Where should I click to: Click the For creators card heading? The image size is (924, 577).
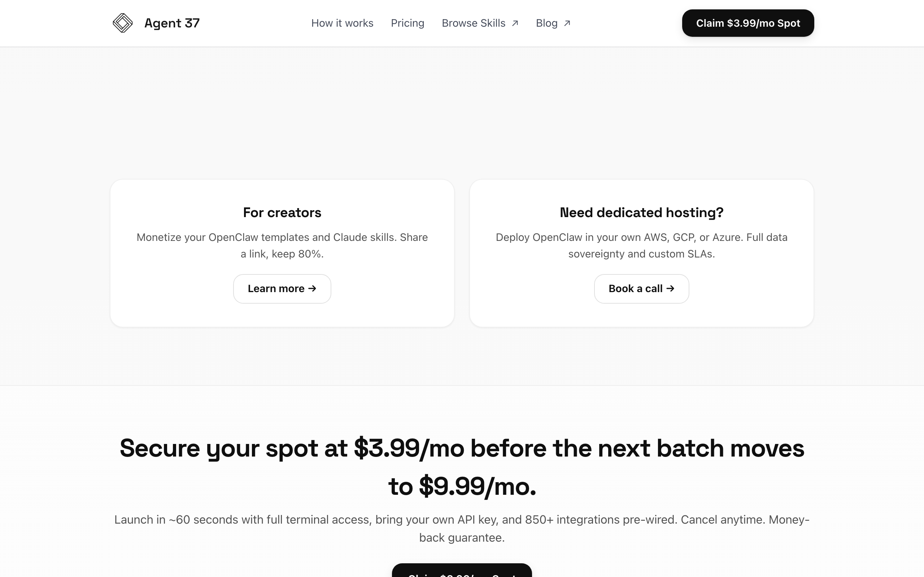pyautogui.click(x=282, y=212)
